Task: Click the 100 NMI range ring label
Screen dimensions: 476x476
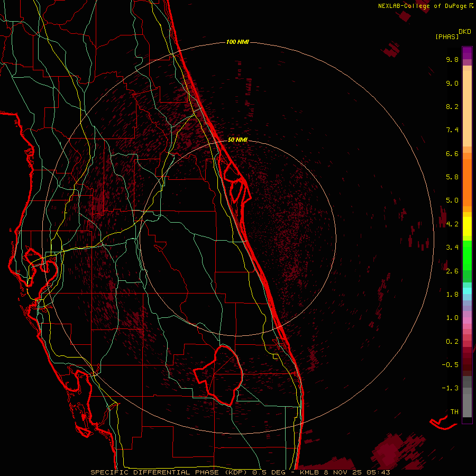Action: (237, 42)
